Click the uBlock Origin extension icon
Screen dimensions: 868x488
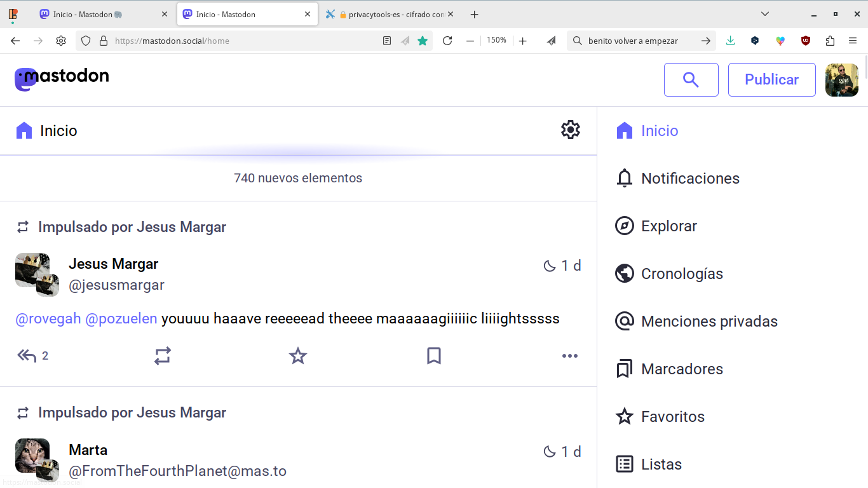click(x=806, y=41)
